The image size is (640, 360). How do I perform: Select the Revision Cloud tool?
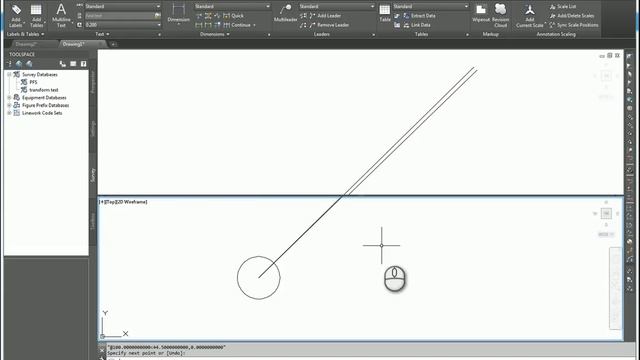(x=500, y=16)
